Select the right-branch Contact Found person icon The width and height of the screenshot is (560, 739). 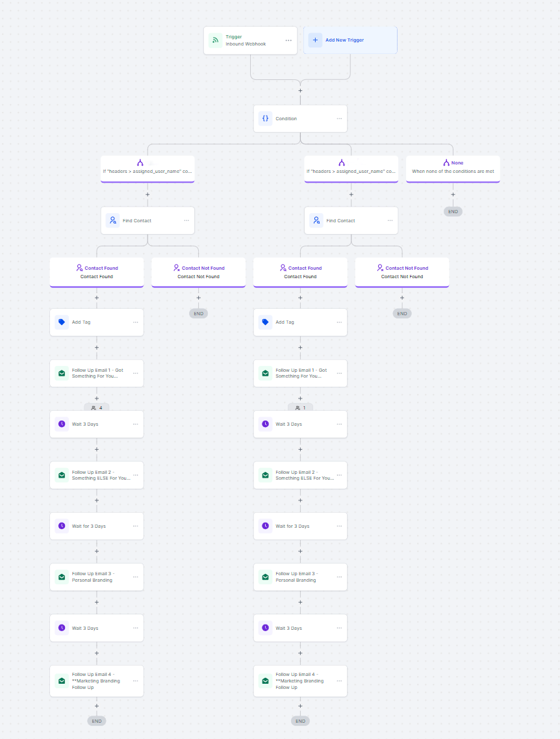tap(283, 268)
